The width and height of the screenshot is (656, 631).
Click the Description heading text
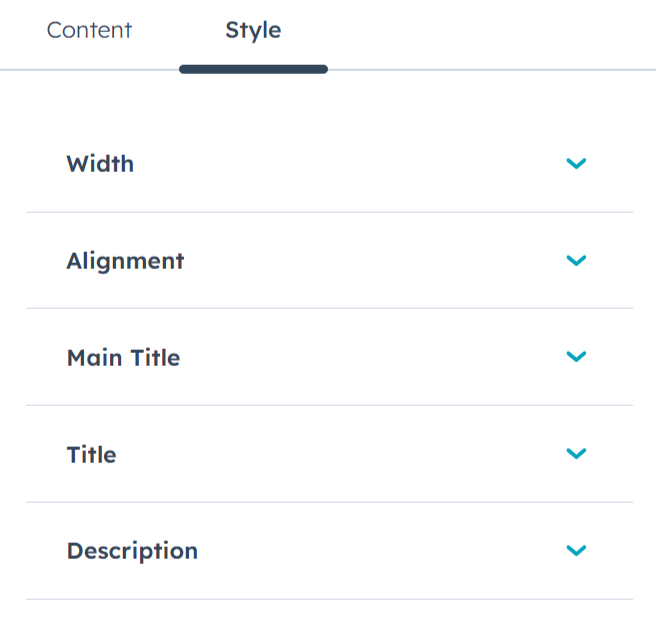pos(132,550)
